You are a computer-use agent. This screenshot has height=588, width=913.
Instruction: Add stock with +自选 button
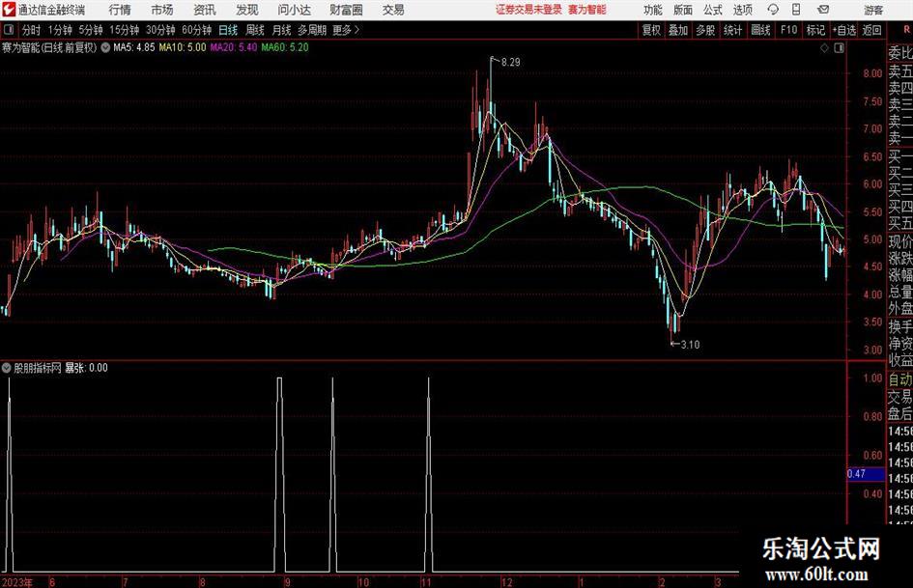[844, 30]
